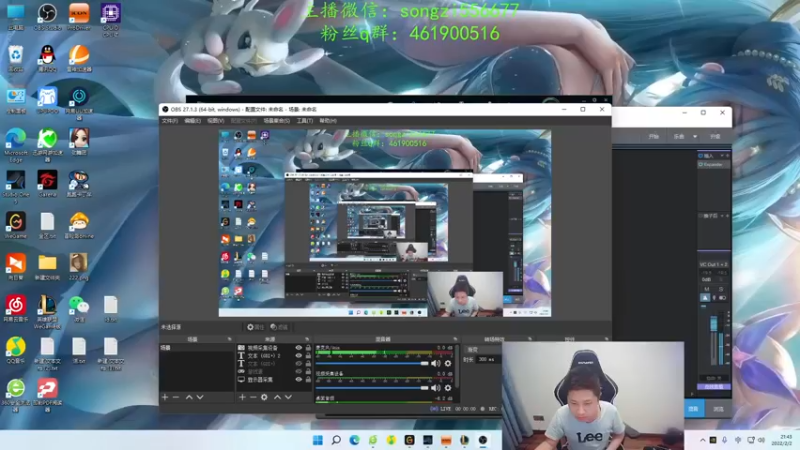
Task: Mute the 麦克风/Aux speaker icon
Action: pyautogui.click(x=435, y=363)
